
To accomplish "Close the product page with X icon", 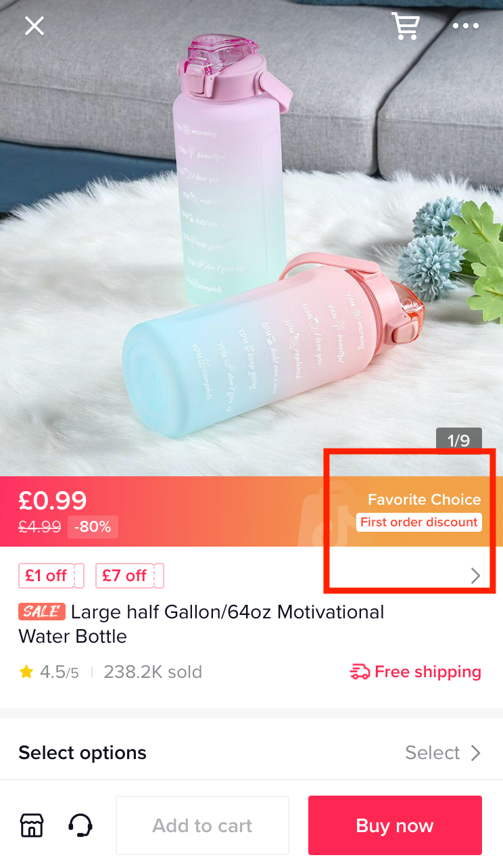I will [x=34, y=26].
